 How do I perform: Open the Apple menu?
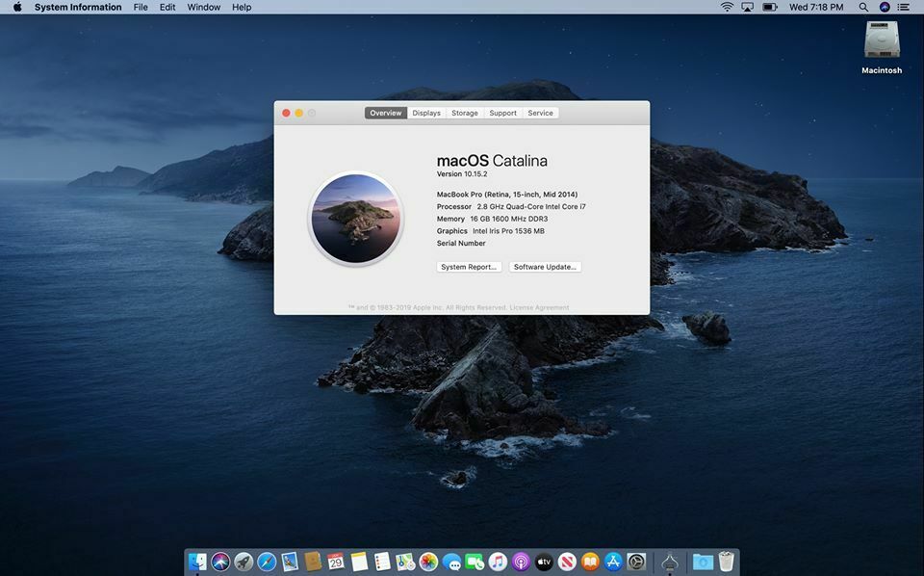(17, 7)
